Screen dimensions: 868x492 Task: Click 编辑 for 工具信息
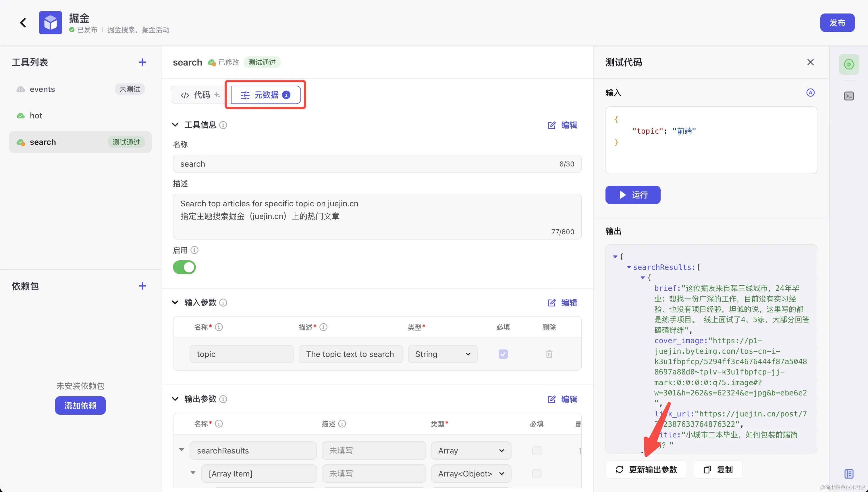coord(562,125)
